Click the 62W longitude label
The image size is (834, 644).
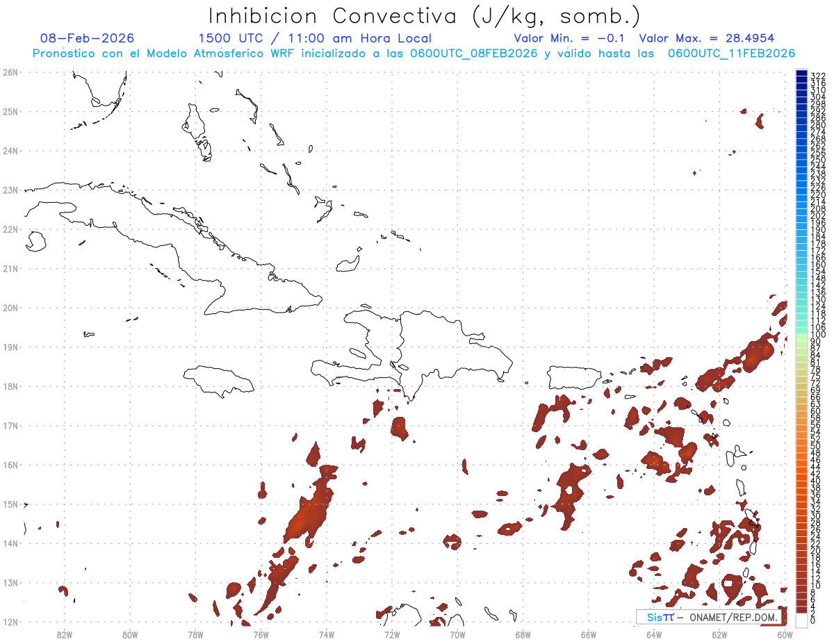point(720,634)
